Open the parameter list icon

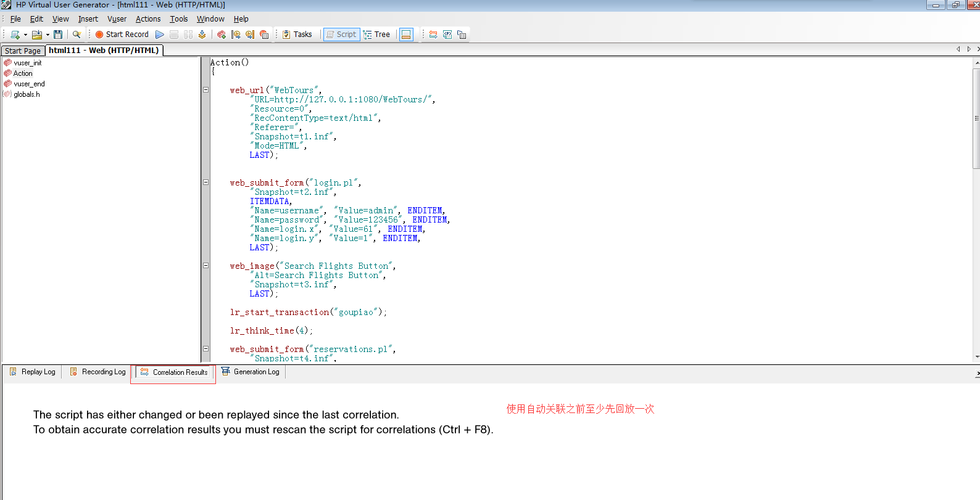[x=447, y=35]
